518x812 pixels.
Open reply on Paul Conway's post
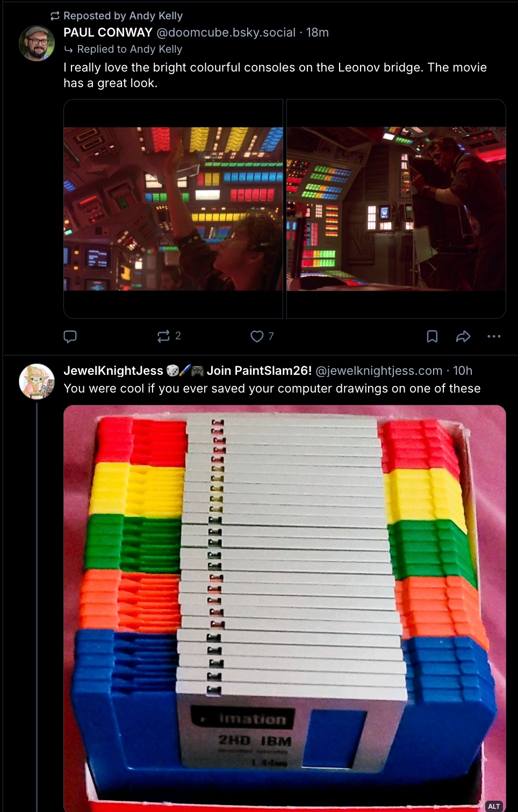click(x=70, y=337)
